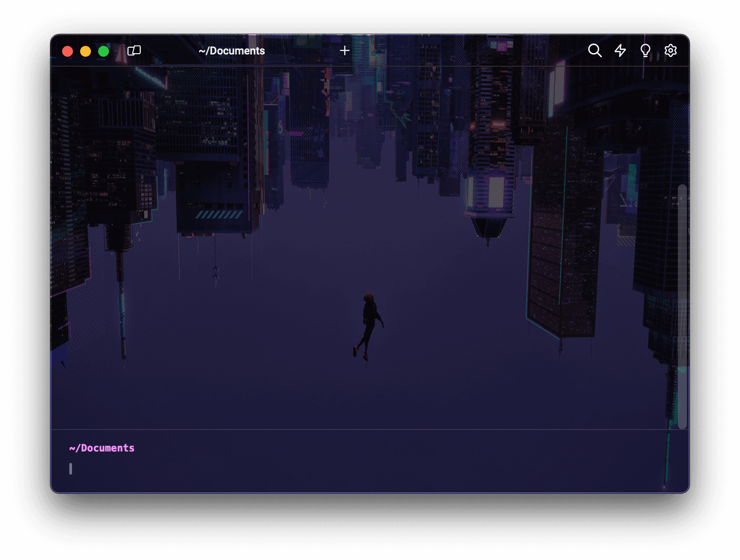Image resolution: width=740 pixels, height=560 pixels.
Task: Open the tabs panel icon
Action: click(134, 51)
